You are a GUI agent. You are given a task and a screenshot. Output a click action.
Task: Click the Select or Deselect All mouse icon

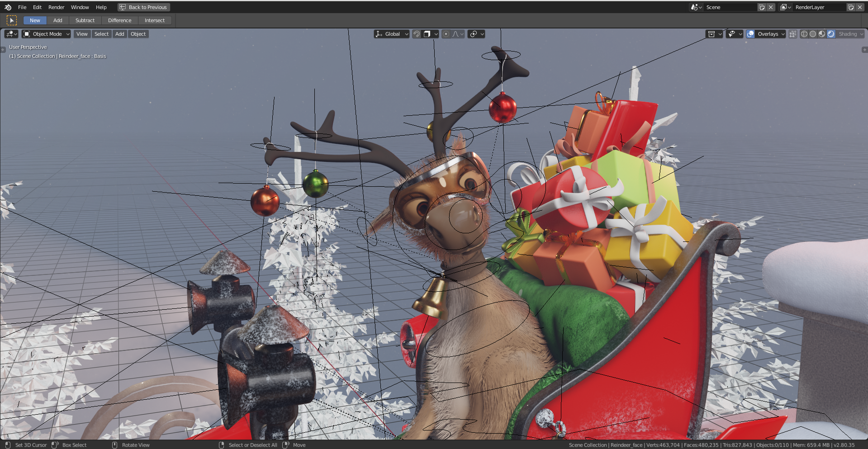(x=221, y=445)
